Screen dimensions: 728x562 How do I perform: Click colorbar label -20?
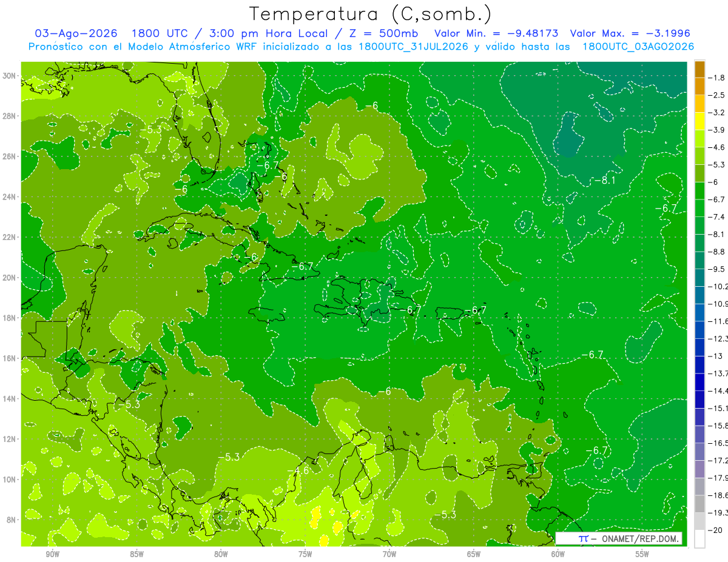(715, 530)
